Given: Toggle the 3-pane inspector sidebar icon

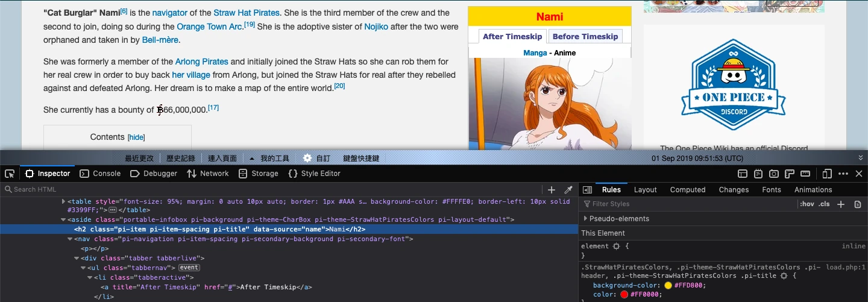Looking at the screenshot, I should coord(587,190).
